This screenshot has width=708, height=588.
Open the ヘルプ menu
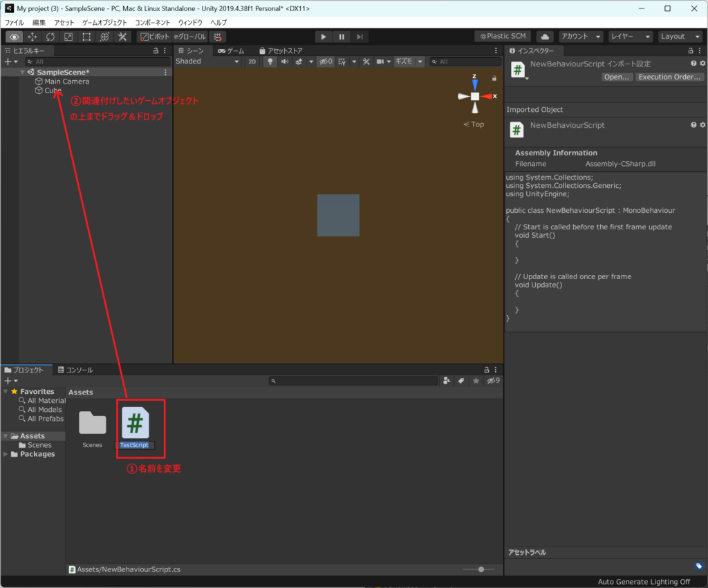click(218, 22)
